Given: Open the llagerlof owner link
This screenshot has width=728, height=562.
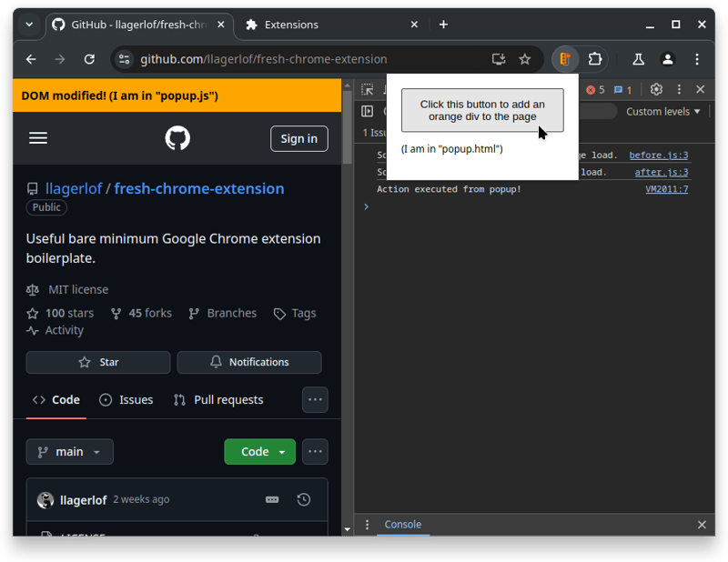Looking at the screenshot, I should pos(74,189).
